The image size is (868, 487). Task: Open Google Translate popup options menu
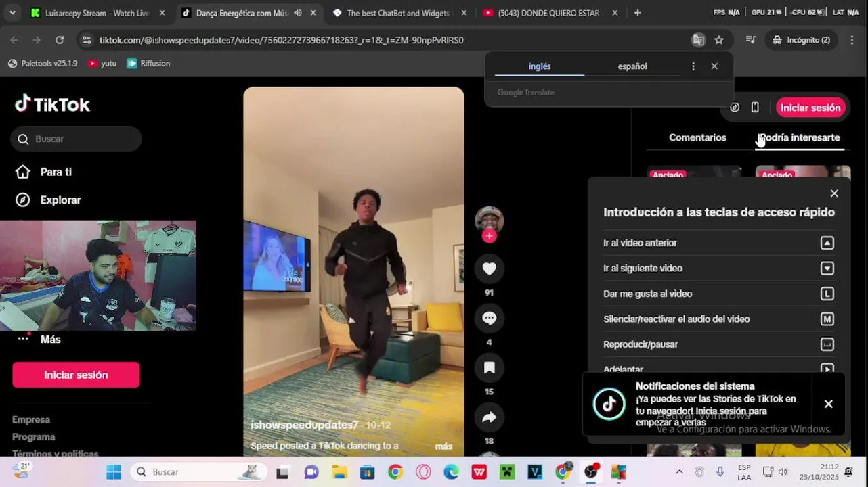(693, 66)
